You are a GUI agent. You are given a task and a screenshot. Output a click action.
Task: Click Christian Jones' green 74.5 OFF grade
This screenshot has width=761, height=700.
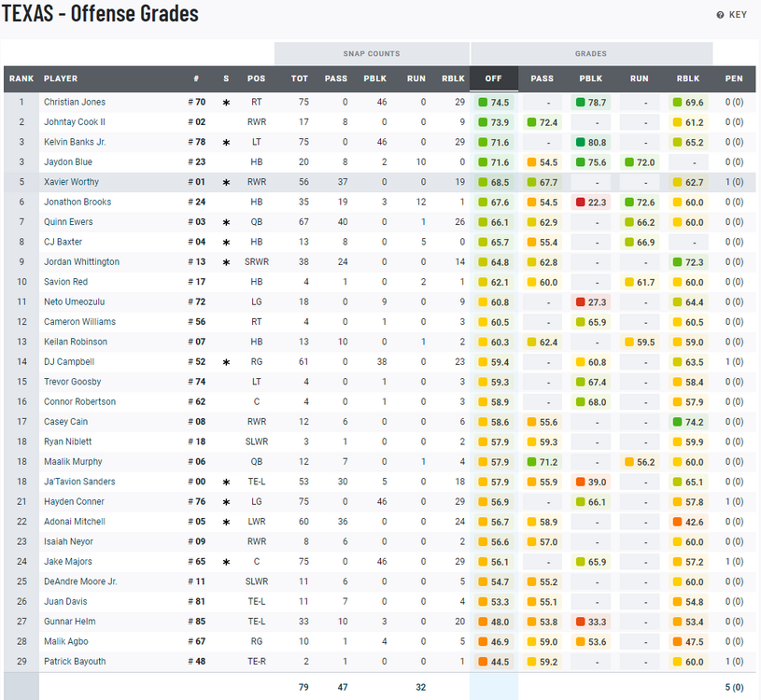(x=494, y=103)
